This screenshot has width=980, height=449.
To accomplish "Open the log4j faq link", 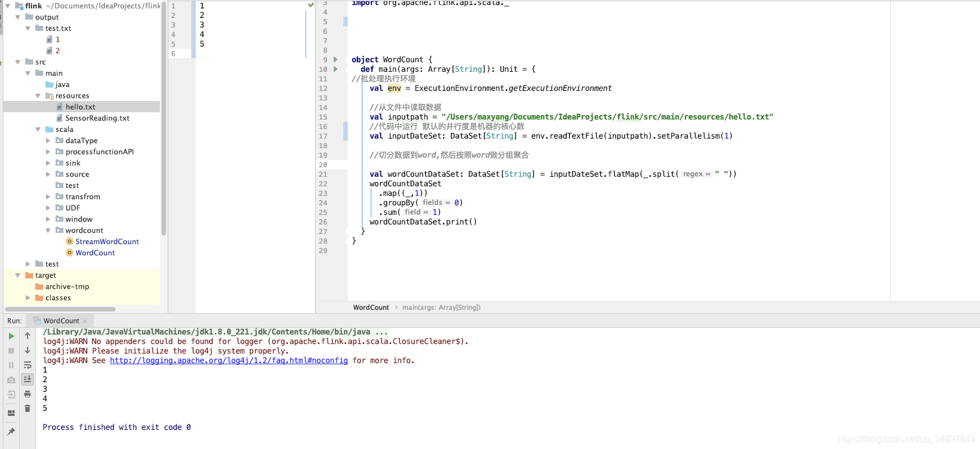I will [229, 360].
